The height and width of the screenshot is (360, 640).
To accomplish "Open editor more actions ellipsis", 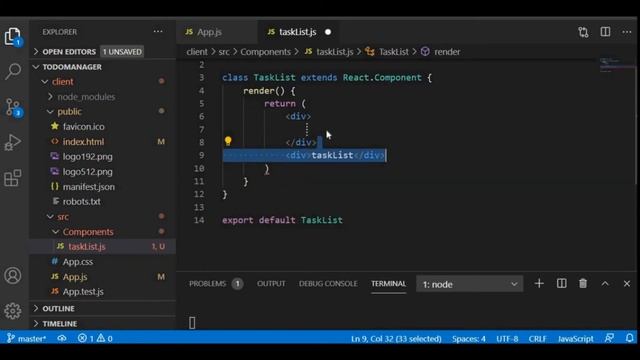I will click(x=627, y=32).
